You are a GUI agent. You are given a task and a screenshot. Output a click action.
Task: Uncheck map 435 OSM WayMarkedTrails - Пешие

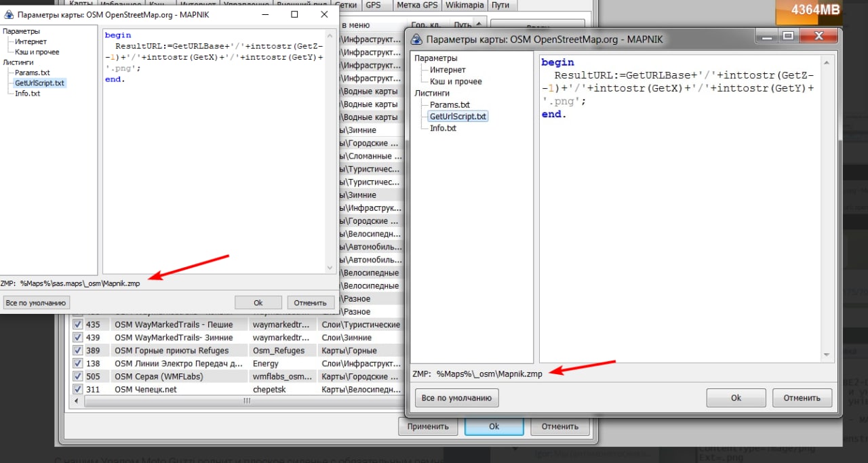click(77, 325)
